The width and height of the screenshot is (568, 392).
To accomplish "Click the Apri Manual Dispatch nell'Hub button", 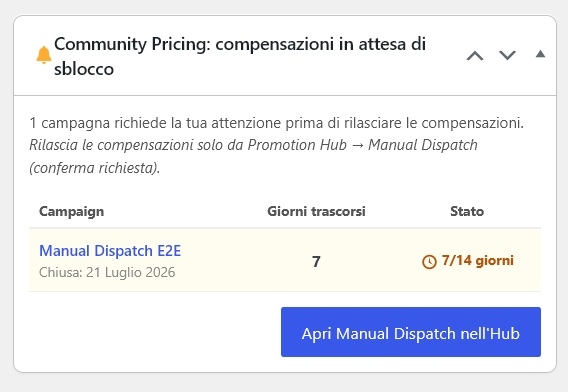I will 411,332.
